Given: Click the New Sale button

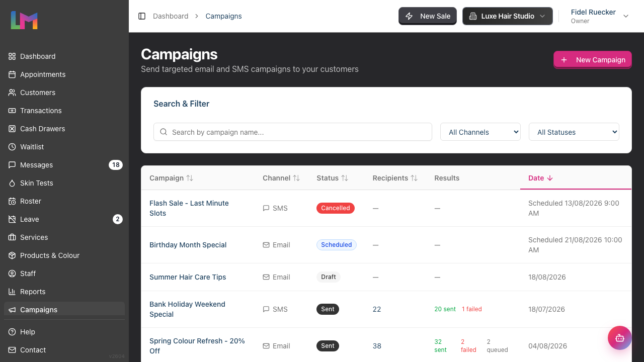Looking at the screenshot, I should tap(428, 16).
